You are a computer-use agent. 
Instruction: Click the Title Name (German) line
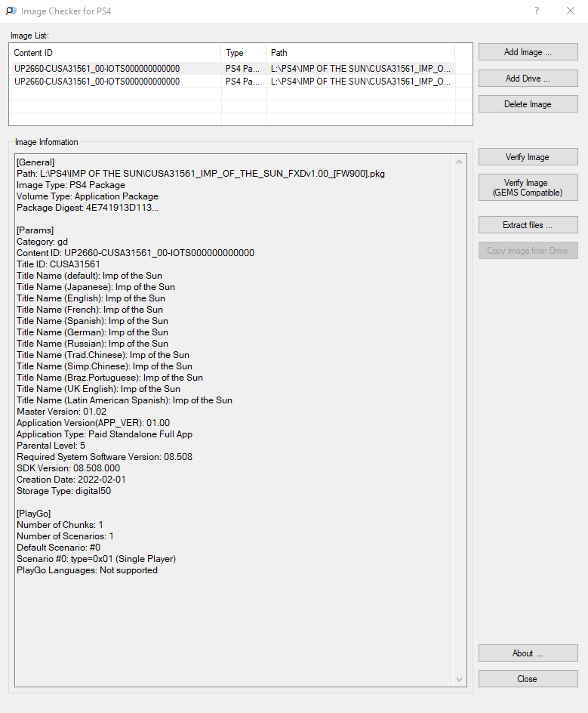[92, 332]
